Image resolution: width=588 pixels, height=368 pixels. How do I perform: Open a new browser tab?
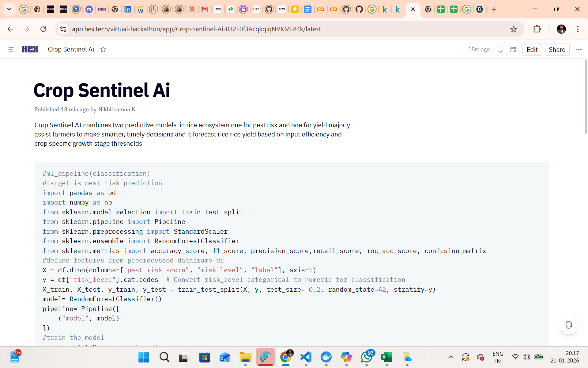(494, 9)
